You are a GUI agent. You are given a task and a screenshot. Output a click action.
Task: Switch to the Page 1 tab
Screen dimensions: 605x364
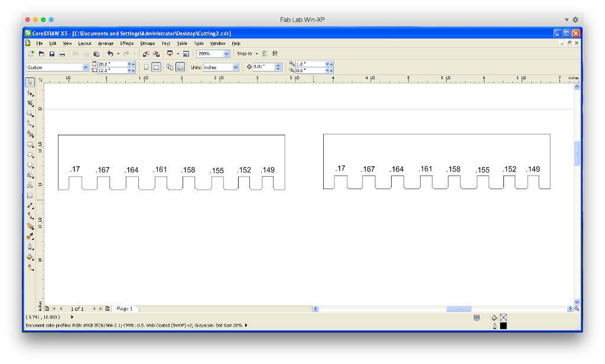(125, 309)
